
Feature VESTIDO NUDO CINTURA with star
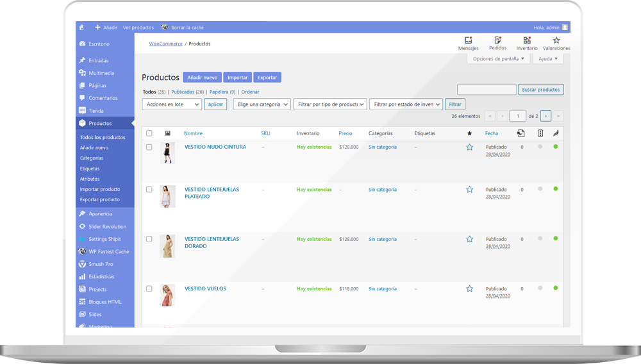coord(469,147)
